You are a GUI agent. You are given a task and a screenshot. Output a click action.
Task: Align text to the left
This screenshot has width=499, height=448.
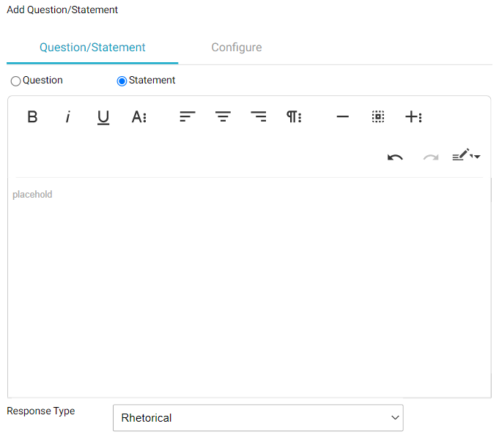click(188, 117)
